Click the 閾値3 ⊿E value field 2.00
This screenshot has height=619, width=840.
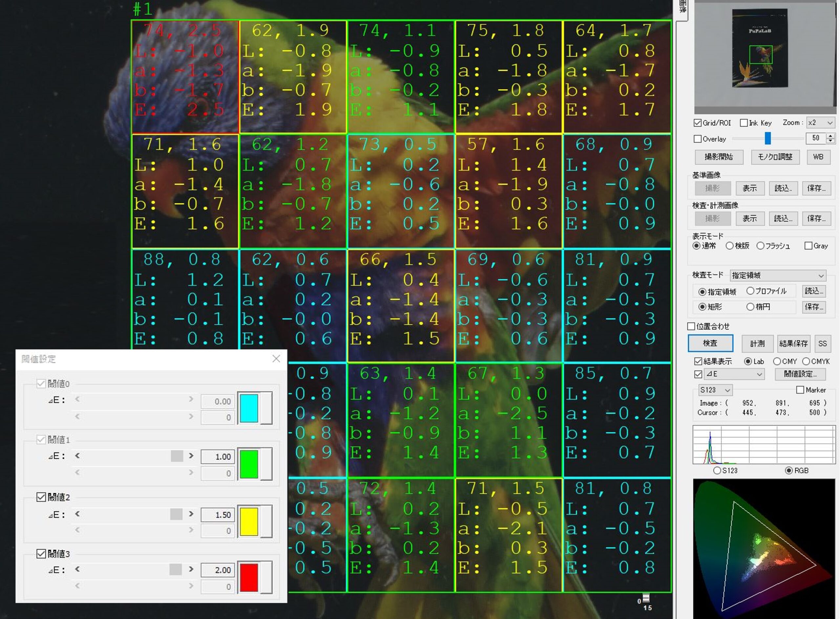[x=218, y=570]
